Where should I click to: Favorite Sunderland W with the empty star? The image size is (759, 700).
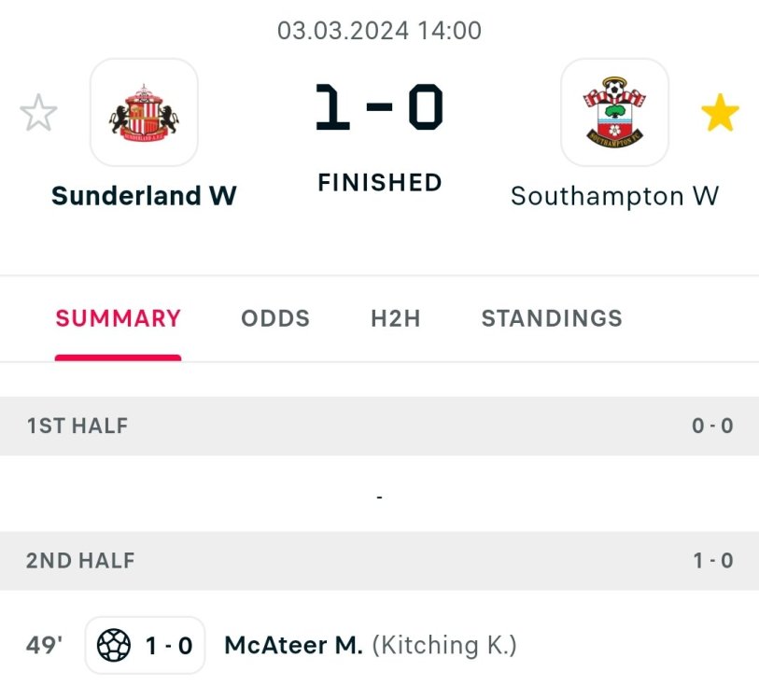coord(38,114)
